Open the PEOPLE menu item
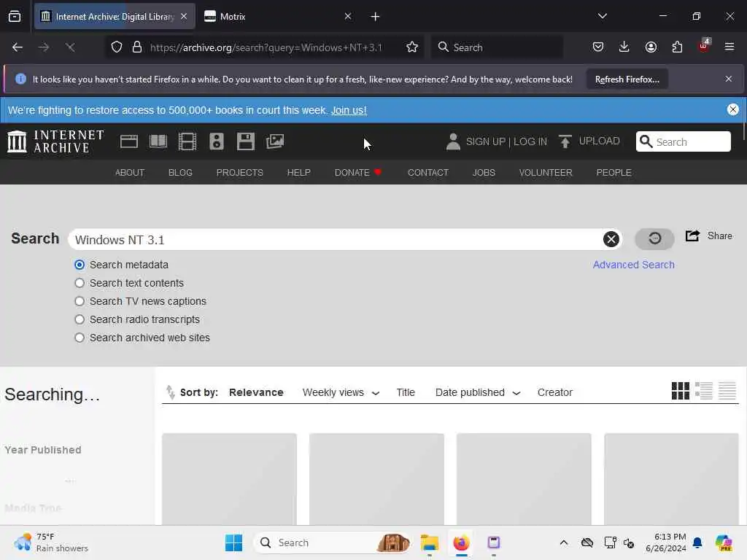Image resolution: width=747 pixels, height=560 pixels. tap(614, 172)
